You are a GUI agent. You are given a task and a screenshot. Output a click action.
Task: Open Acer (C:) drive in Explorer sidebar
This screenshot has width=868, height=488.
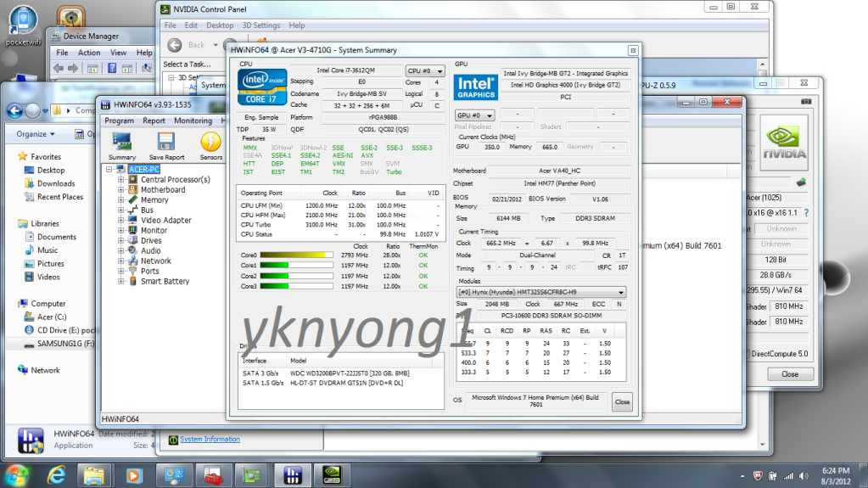tap(52, 317)
